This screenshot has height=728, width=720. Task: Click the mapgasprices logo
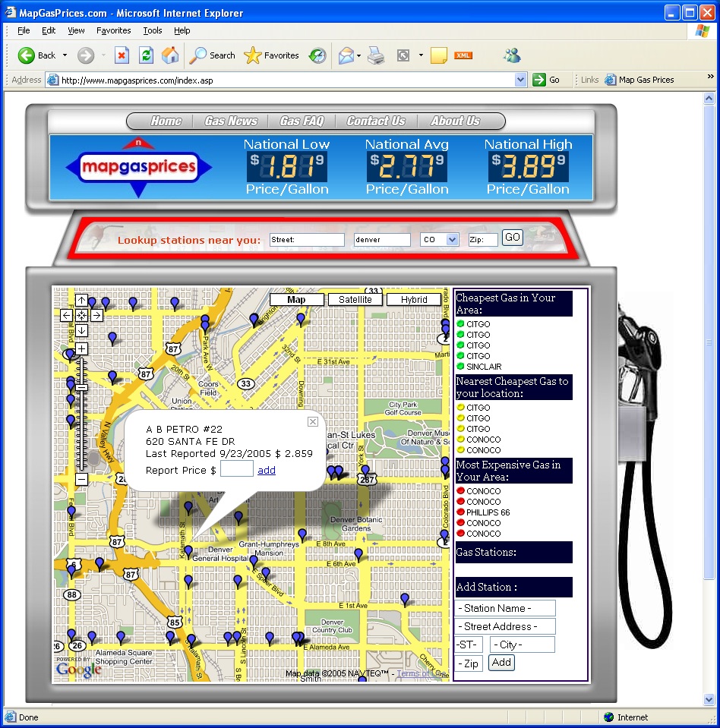[x=138, y=167]
